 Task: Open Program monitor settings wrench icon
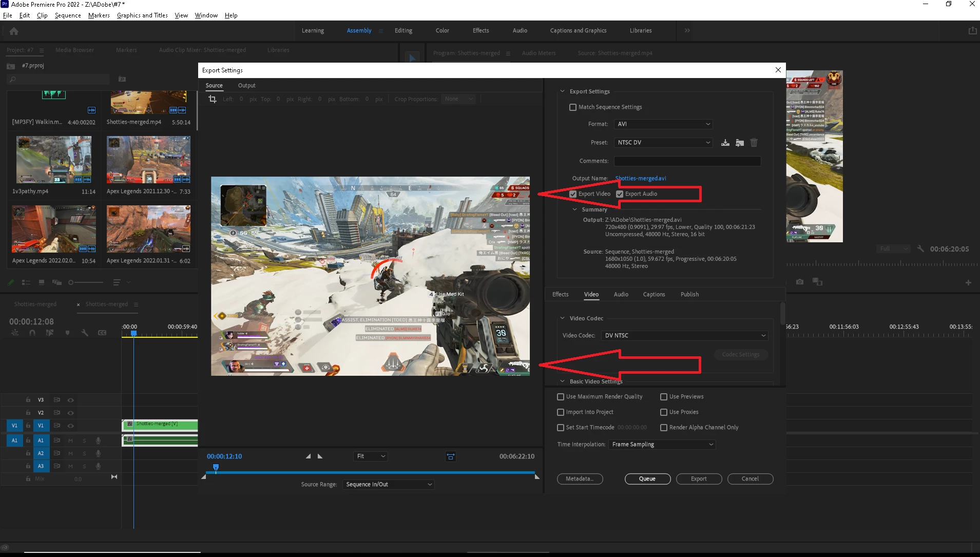(x=920, y=248)
